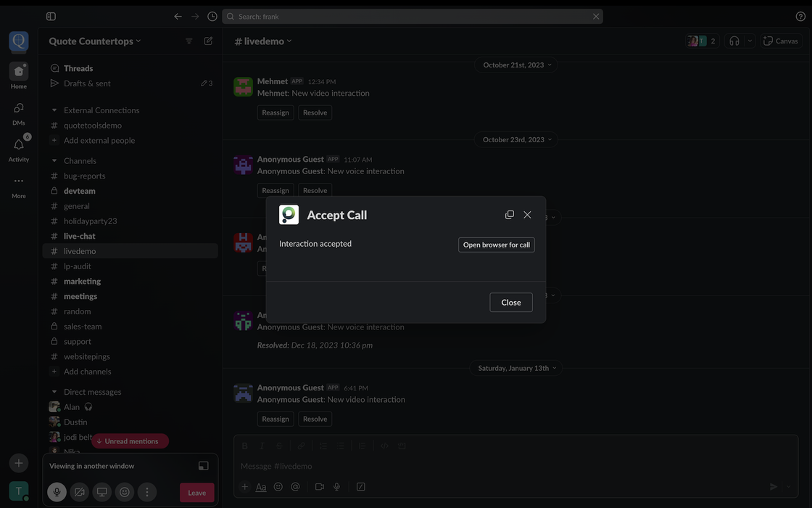Go forward using the right arrow
This screenshot has width=812, height=508.
pos(195,16)
